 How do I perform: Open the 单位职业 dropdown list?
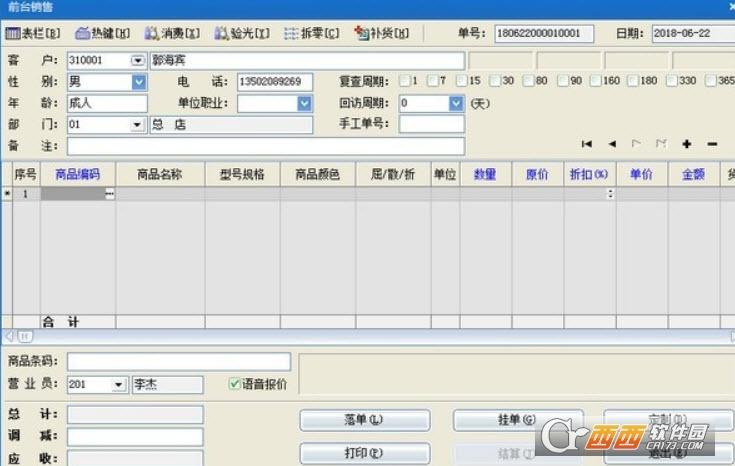(x=304, y=103)
